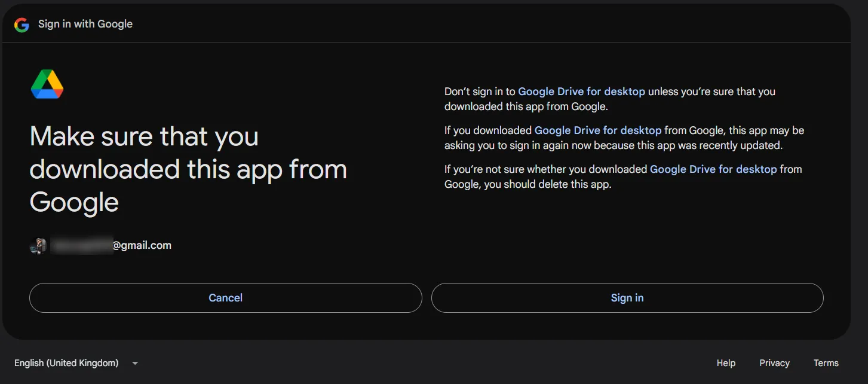Open Google Drive for desktop link in first paragraph
Screen dimensions: 868x384
point(581,92)
